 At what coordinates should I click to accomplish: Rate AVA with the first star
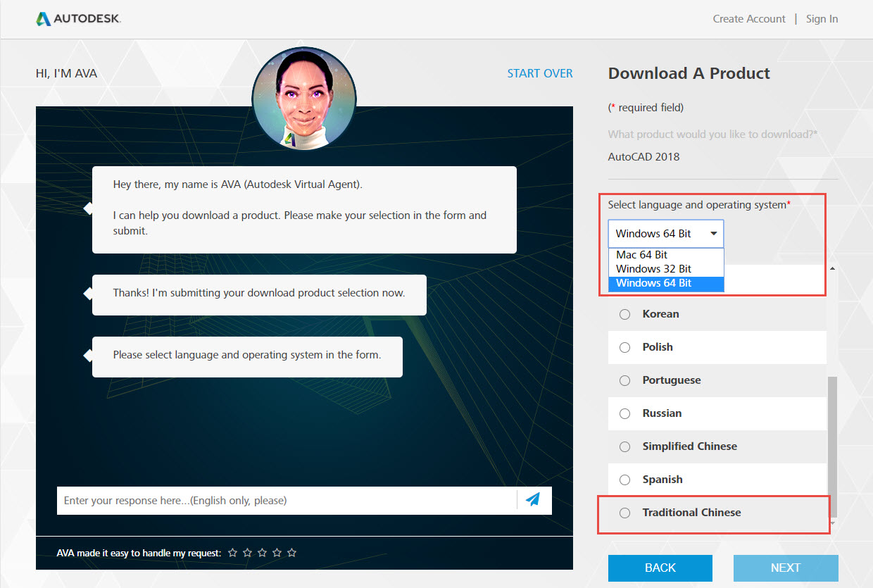pyautogui.click(x=233, y=553)
